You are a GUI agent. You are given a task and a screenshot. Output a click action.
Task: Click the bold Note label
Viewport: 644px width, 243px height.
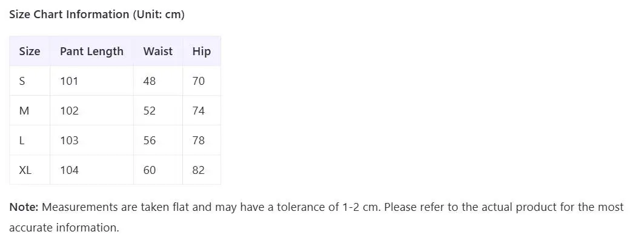coord(24,207)
